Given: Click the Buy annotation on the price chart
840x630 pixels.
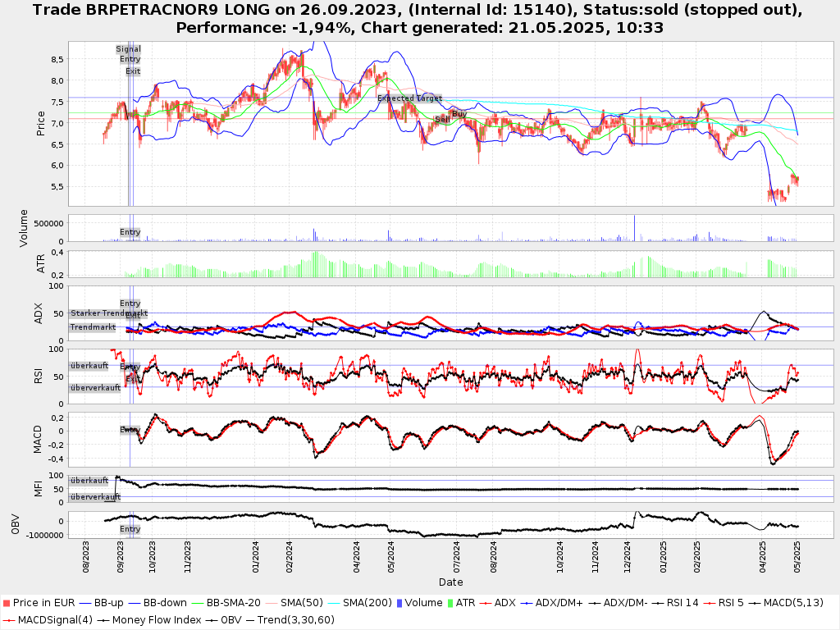Looking at the screenshot, I should [459, 113].
